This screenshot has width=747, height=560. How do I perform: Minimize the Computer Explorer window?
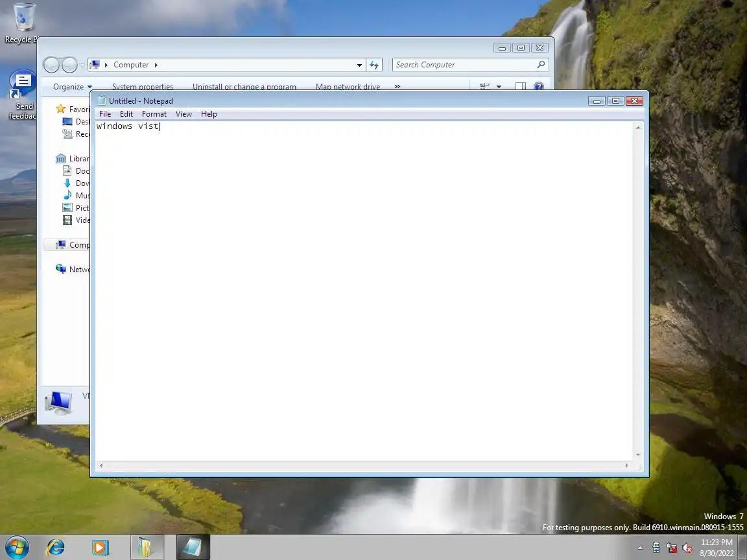502,47
